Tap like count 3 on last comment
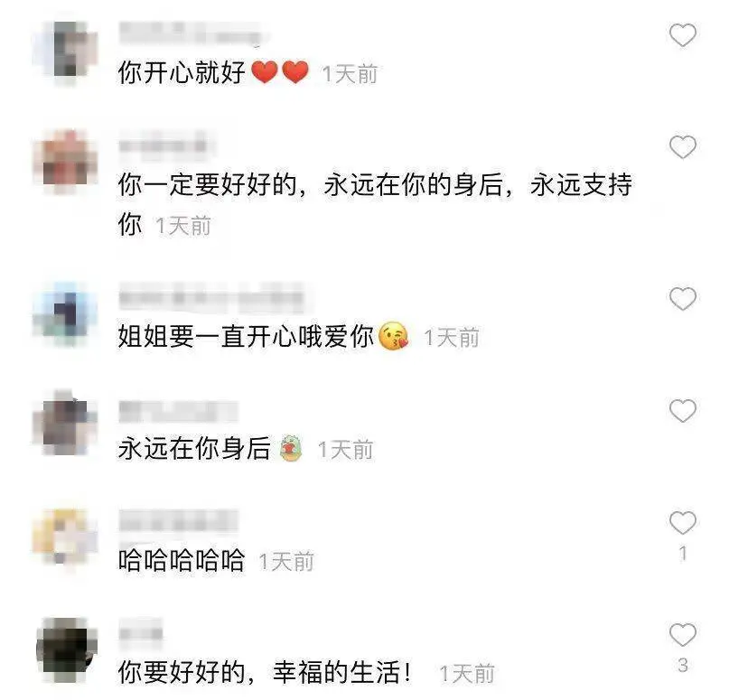 pos(683,665)
